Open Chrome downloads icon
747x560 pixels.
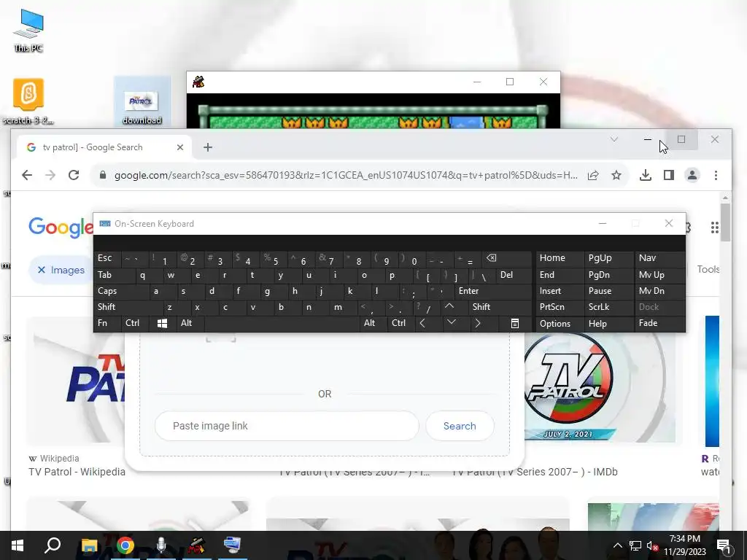[x=646, y=175]
